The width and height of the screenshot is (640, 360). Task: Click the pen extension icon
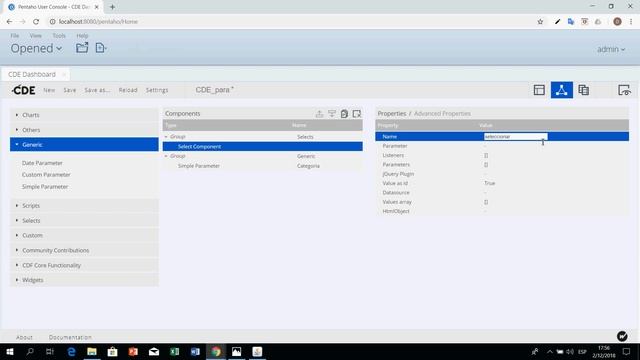(557, 22)
